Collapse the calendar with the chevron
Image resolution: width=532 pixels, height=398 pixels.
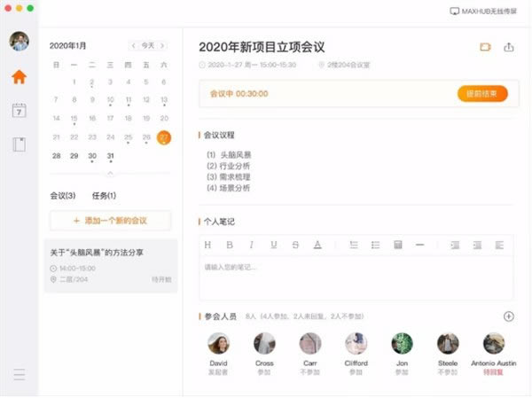pos(110,173)
